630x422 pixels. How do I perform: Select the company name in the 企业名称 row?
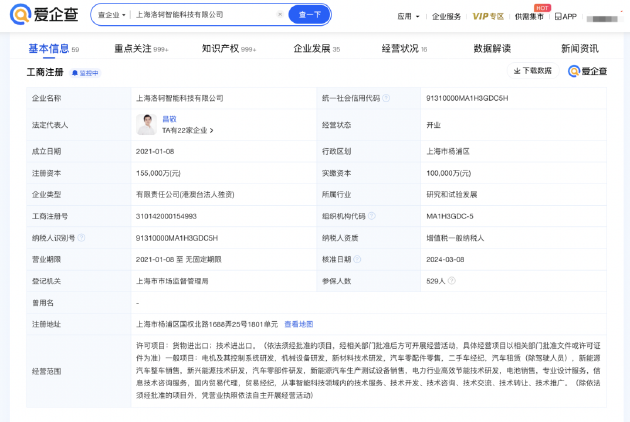tap(180, 98)
